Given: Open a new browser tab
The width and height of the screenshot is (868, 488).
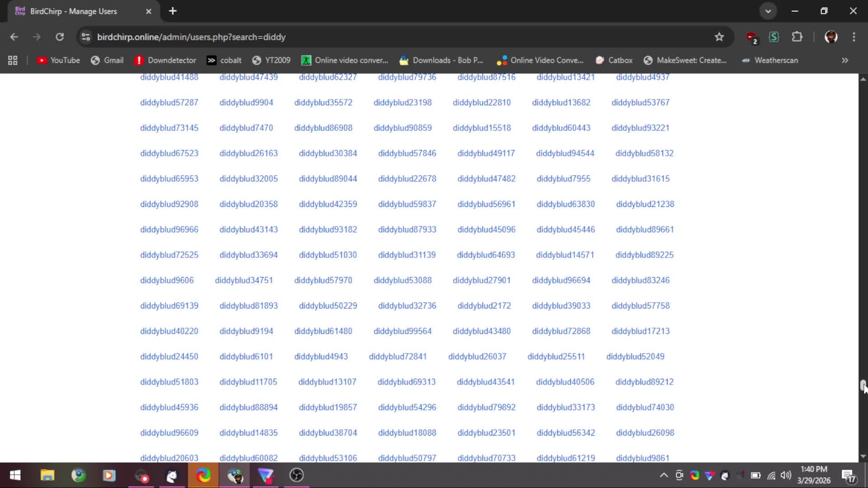Looking at the screenshot, I should click(173, 11).
